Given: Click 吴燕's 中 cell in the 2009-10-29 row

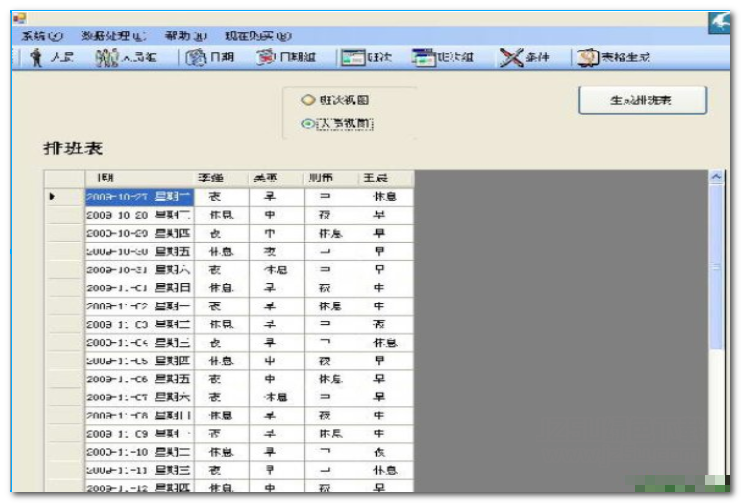Looking at the screenshot, I should (x=276, y=234).
